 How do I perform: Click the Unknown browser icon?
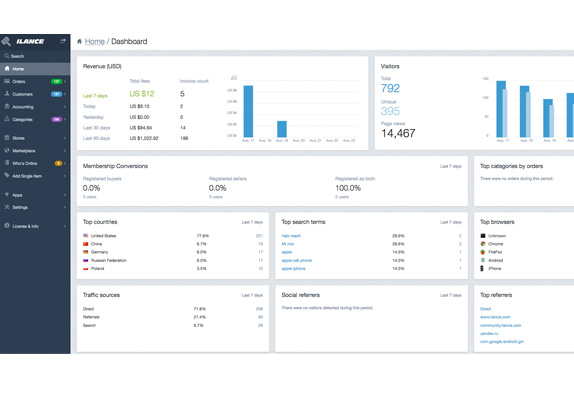point(483,236)
